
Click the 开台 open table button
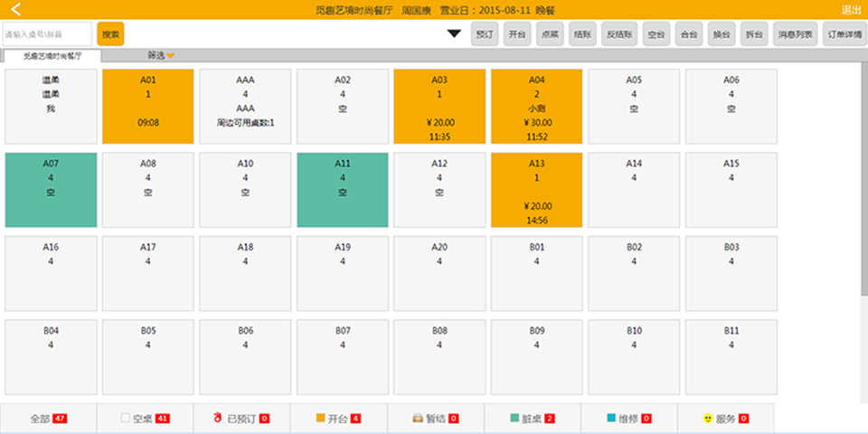click(x=517, y=33)
